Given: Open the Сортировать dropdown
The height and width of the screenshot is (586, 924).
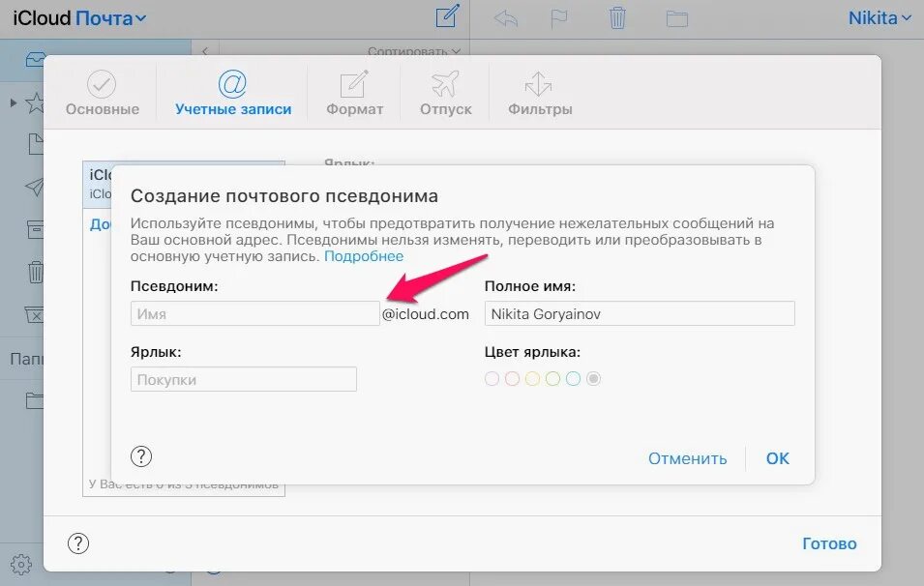Looking at the screenshot, I should point(414,50).
